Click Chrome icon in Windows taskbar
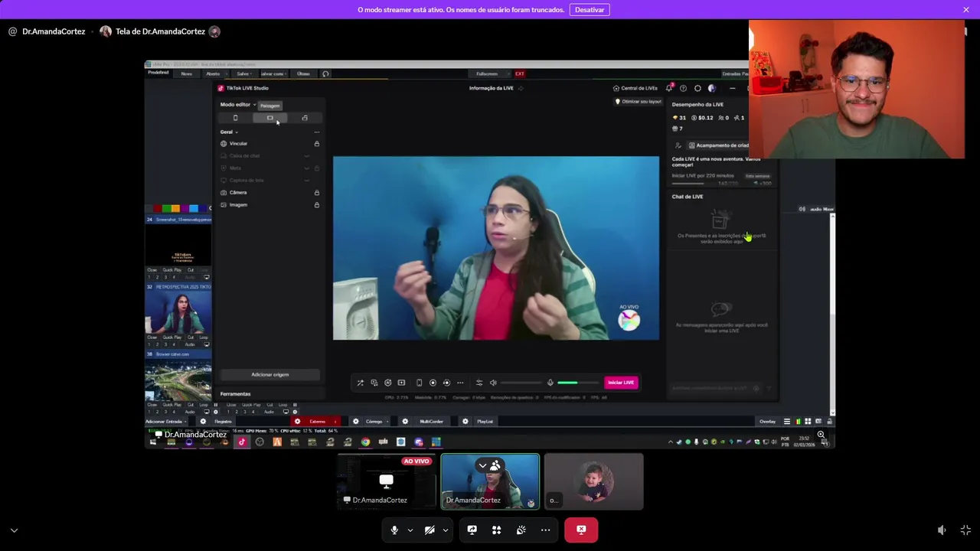 (x=365, y=442)
